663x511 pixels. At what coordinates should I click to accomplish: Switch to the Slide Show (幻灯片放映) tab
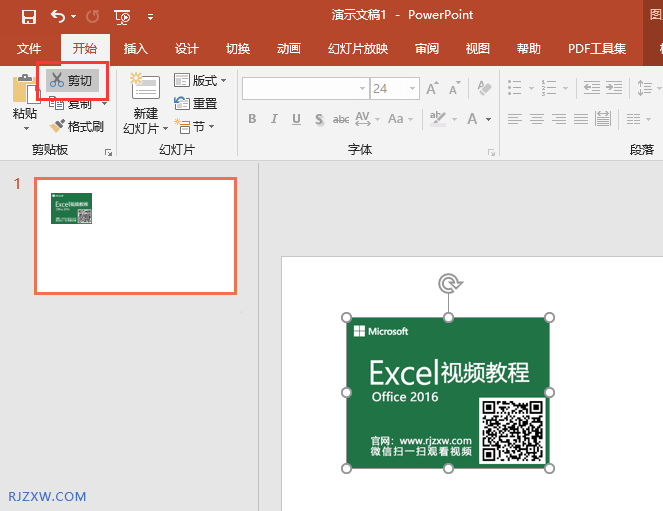pos(357,48)
